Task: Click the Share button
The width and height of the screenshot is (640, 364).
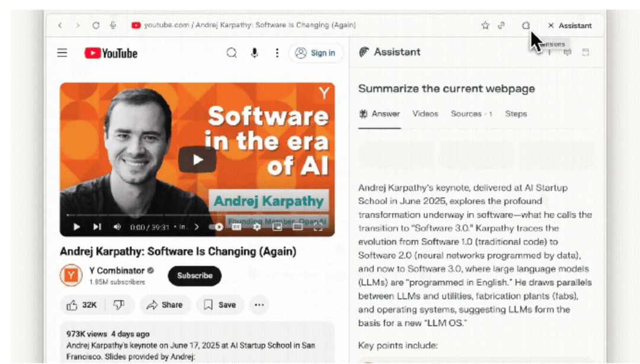Action: [x=165, y=305]
